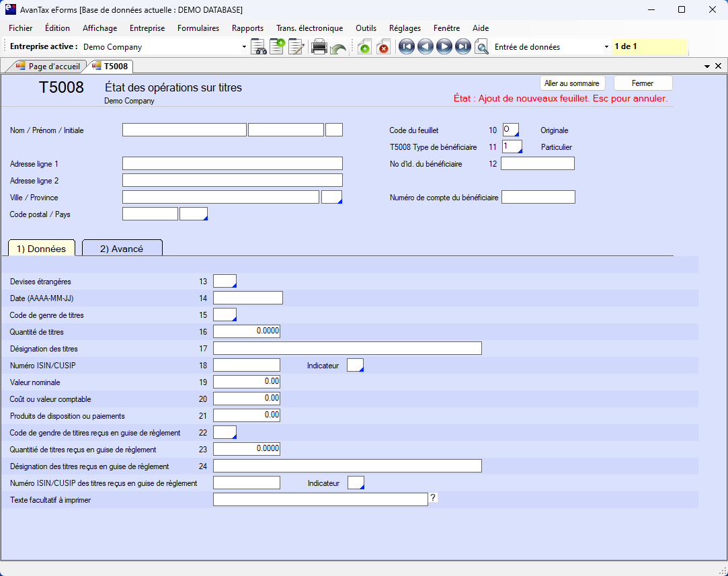Screen dimensions: 728x576
Task: Click the Désignation des titres input field
Action: pos(347,348)
